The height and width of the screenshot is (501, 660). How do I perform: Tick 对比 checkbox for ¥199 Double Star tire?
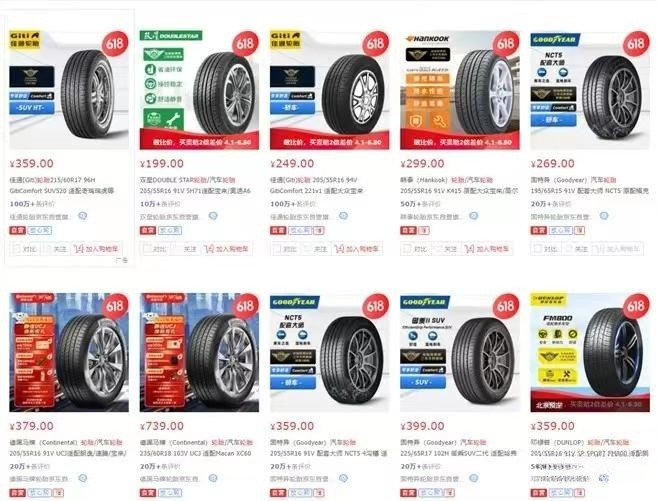click(x=155, y=249)
